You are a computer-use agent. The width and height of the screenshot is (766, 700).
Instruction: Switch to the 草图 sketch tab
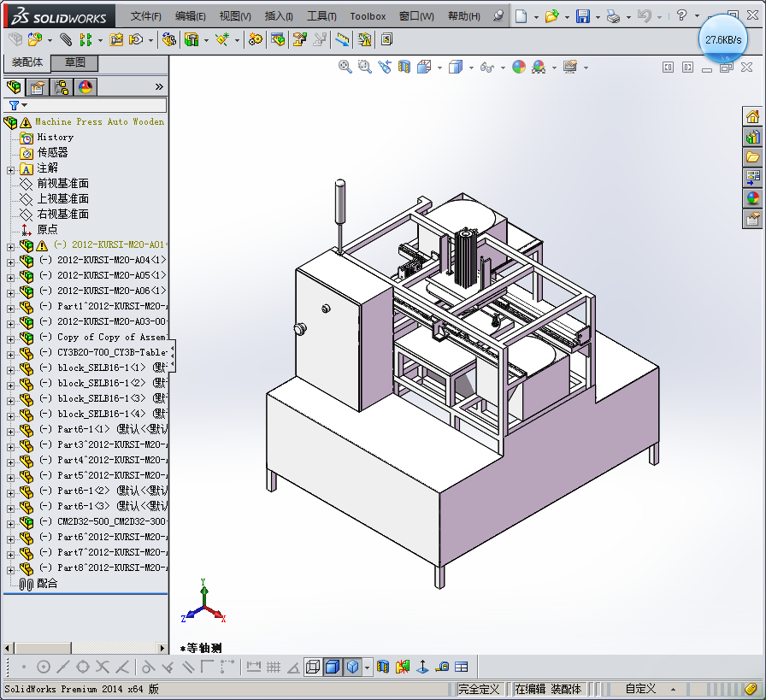74,62
